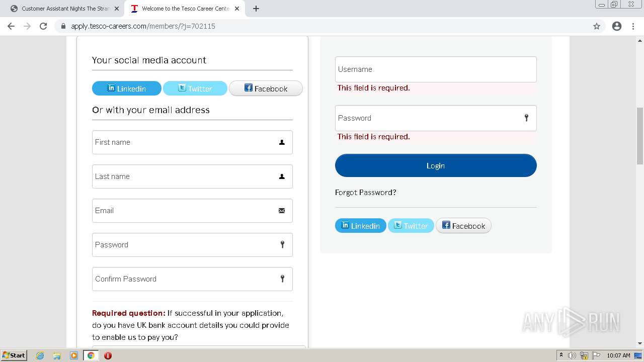Image resolution: width=644 pixels, height=362 pixels.
Task: Open File Explorer from taskbar
Action: 57,355
